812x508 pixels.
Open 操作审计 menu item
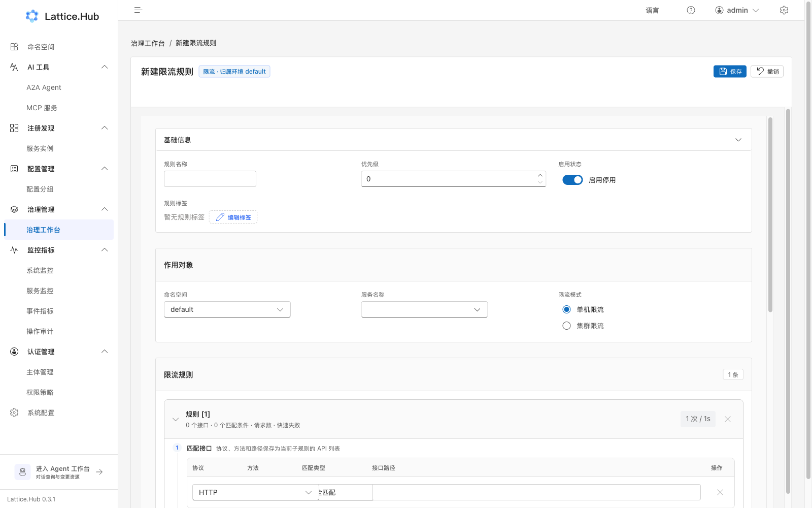click(x=59, y=331)
